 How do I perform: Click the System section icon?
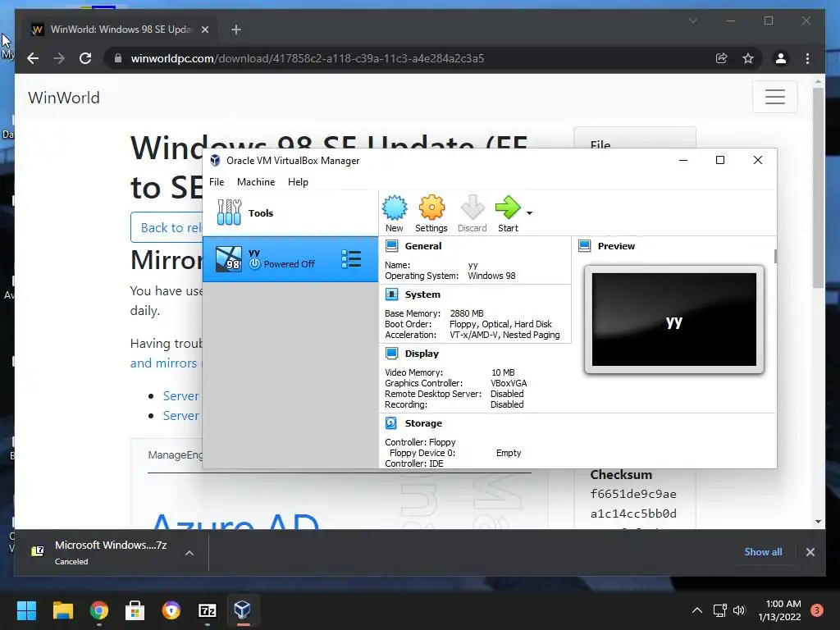(x=391, y=294)
